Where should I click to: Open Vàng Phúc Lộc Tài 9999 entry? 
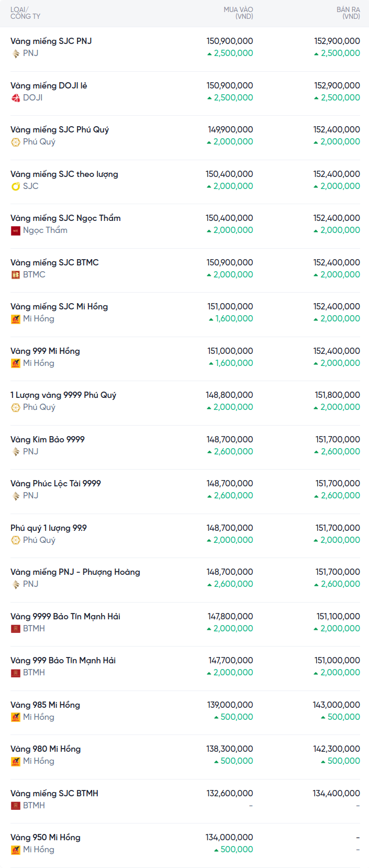55,483
